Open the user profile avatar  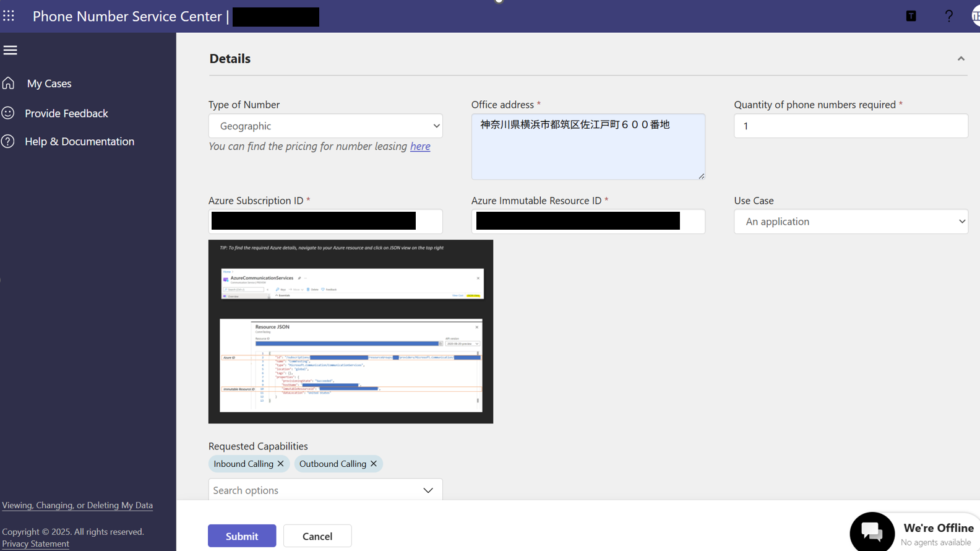(x=976, y=16)
